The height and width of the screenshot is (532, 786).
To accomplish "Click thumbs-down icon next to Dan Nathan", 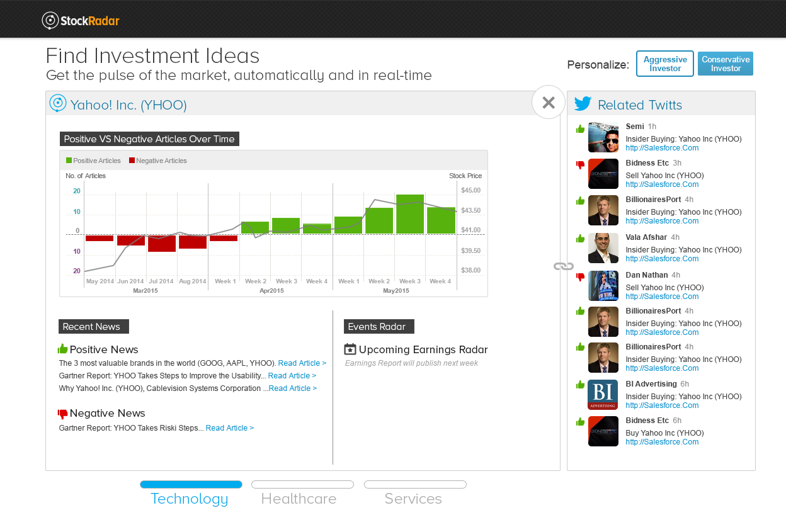I will pyautogui.click(x=580, y=277).
